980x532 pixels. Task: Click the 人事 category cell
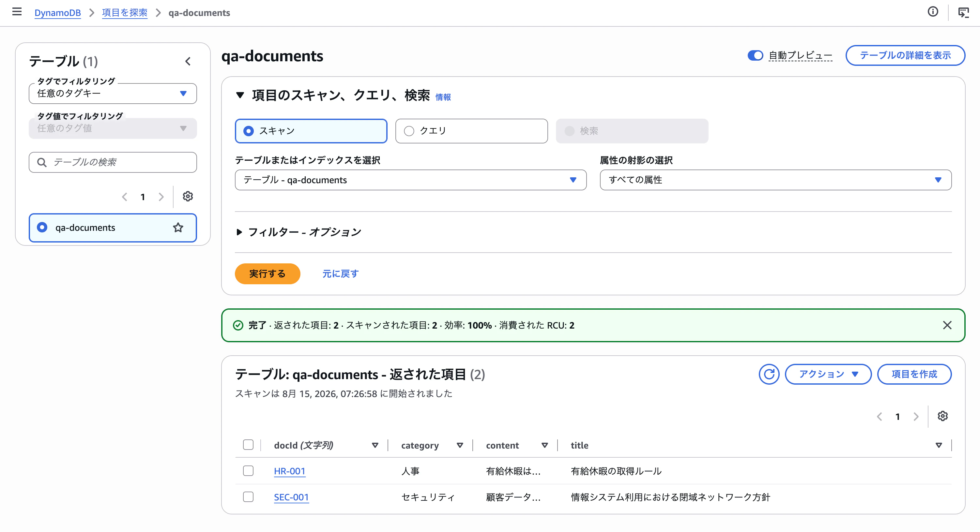410,471
